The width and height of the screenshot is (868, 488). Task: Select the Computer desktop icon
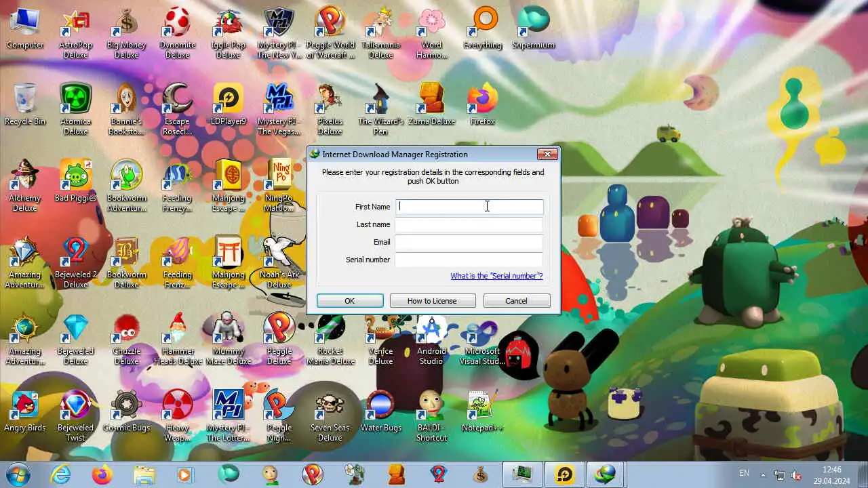pyautogui.click(x=25, y=28)
